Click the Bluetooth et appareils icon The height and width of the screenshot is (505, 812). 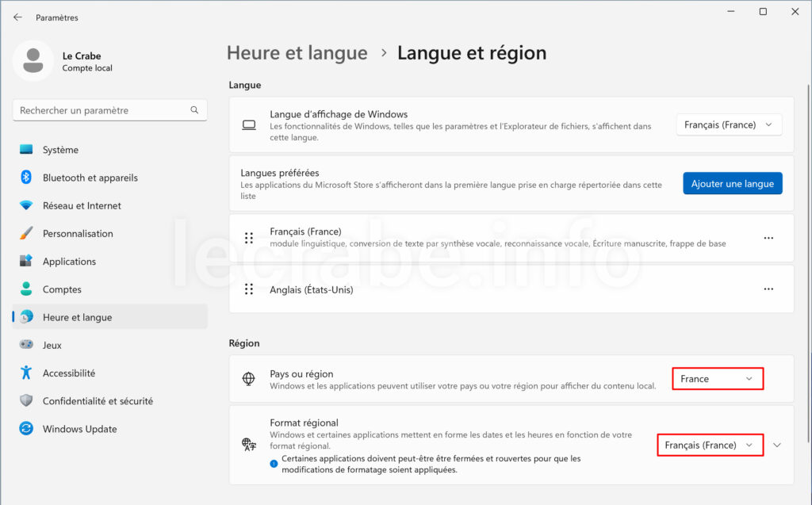point(26,177)
